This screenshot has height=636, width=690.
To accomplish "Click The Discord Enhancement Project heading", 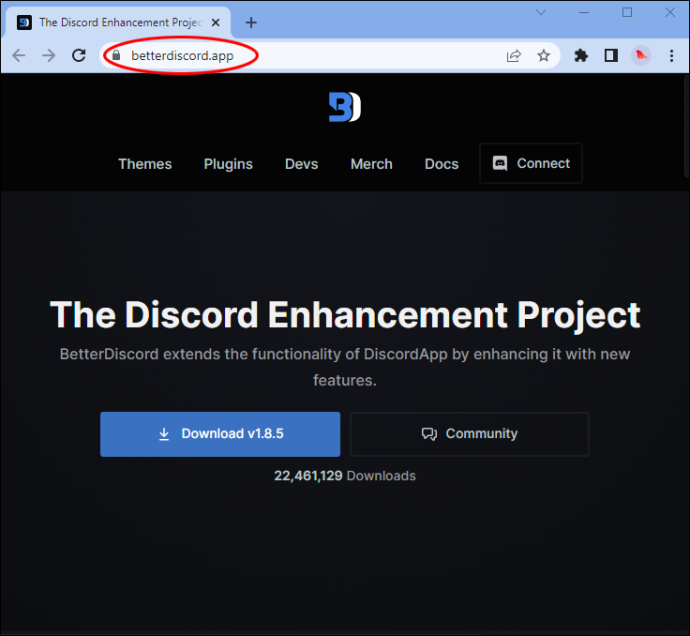I will pos(345,315).
